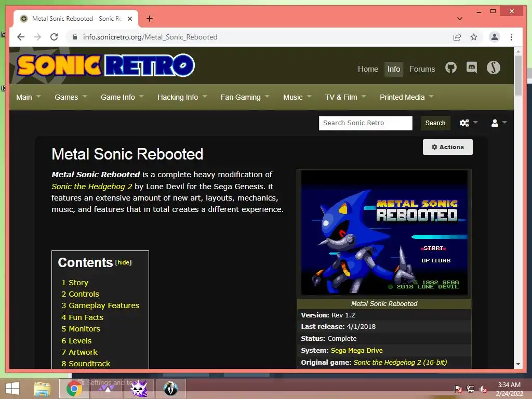Open Action Center flag tray icon
The width and height of the screenshot is (532, 399).
point(458,389)
